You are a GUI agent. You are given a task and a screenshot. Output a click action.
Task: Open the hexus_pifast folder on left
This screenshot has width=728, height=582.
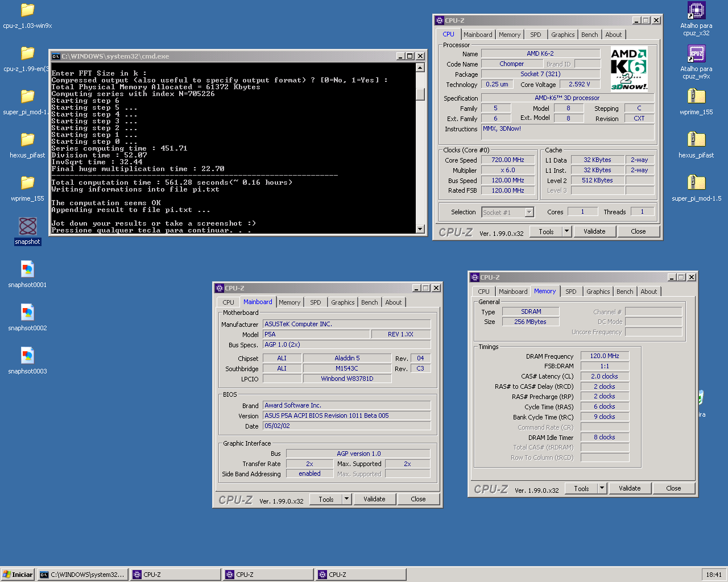click(x=27, y=140)
